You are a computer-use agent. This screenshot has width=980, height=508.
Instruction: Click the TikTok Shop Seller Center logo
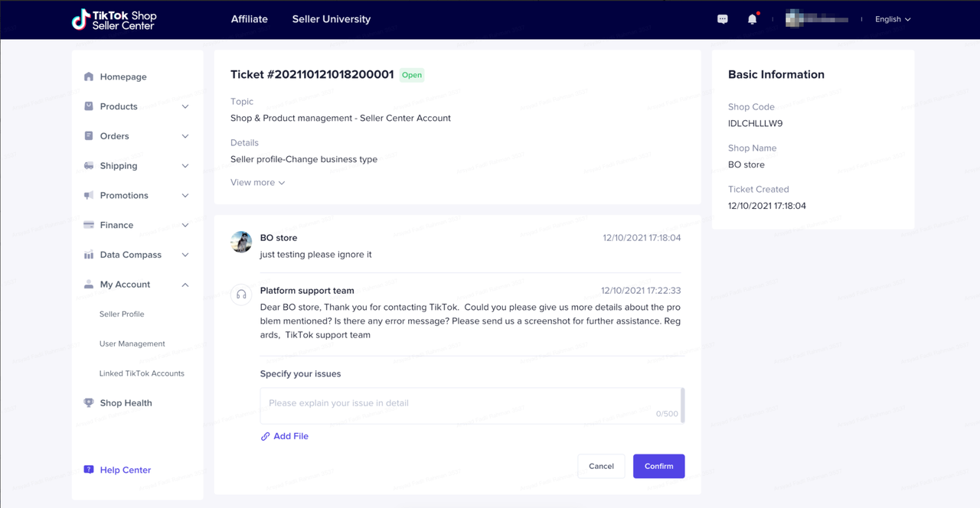[x=113, y=20]
